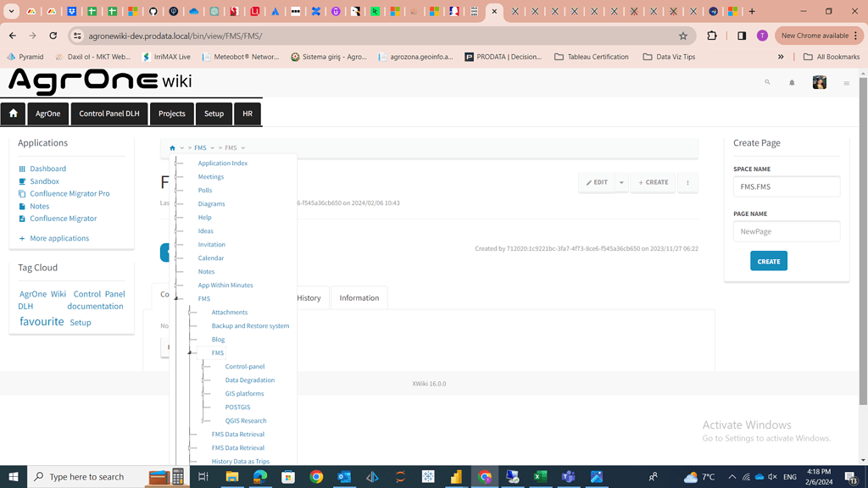Viewport: 868px width, 488px height.
Task: Click the home icon in the breadcrumb
Action: (x=172, y=147)
